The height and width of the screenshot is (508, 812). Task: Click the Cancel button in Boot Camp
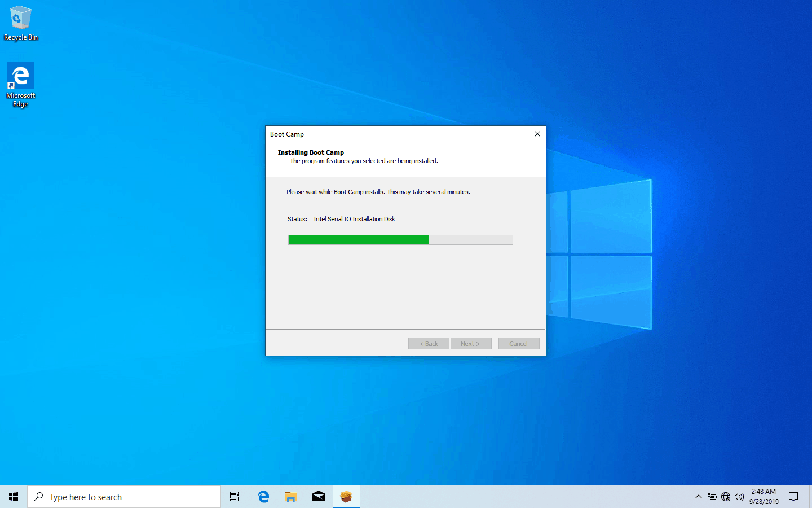tap(519, 344)
